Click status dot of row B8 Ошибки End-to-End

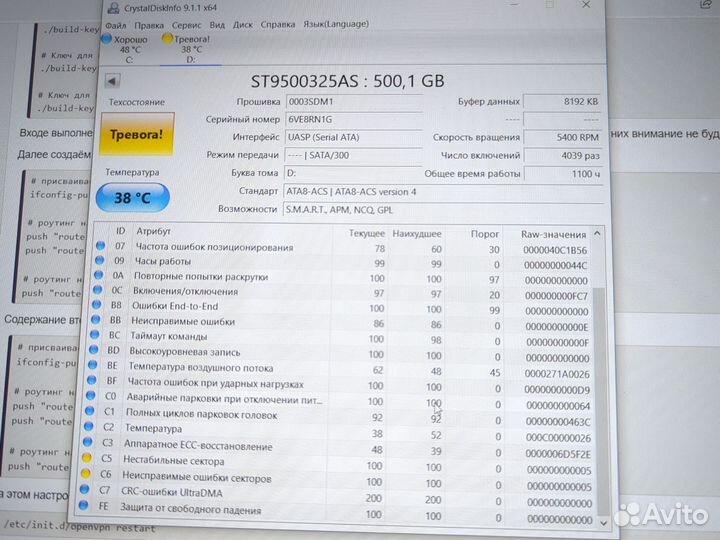point(96,304)
